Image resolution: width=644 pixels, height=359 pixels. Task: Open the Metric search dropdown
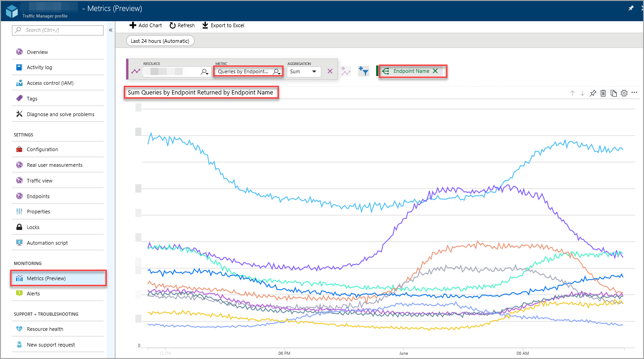pyautogui.click(x=249, y=71)
